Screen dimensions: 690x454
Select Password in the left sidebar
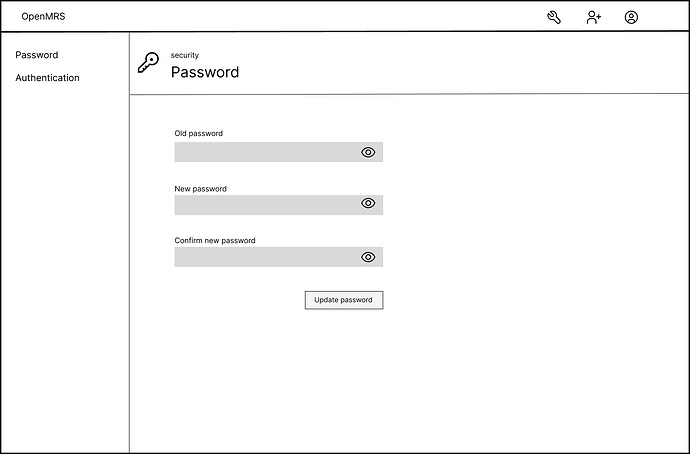37,55
